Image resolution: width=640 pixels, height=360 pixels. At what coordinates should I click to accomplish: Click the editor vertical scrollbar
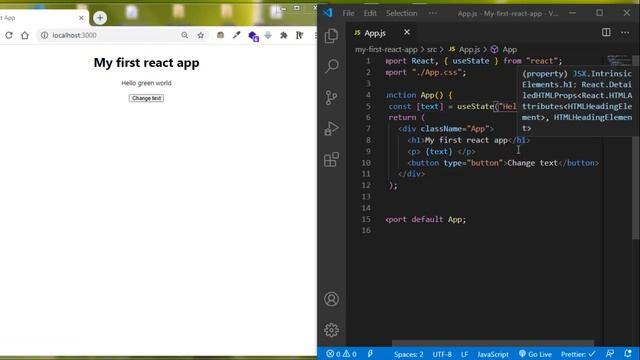point(636,147)
